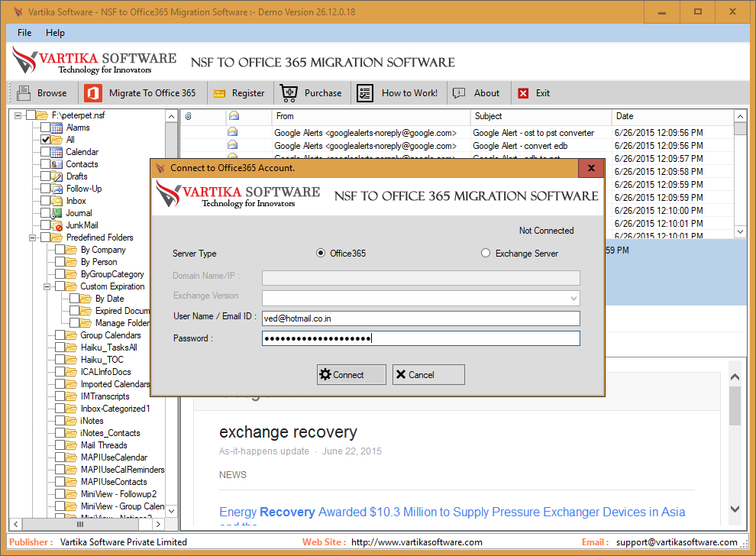The height and width of the screenshot is (556, 756).
Task: Click the X icon on Cancel button
Action: coord(401,375)
